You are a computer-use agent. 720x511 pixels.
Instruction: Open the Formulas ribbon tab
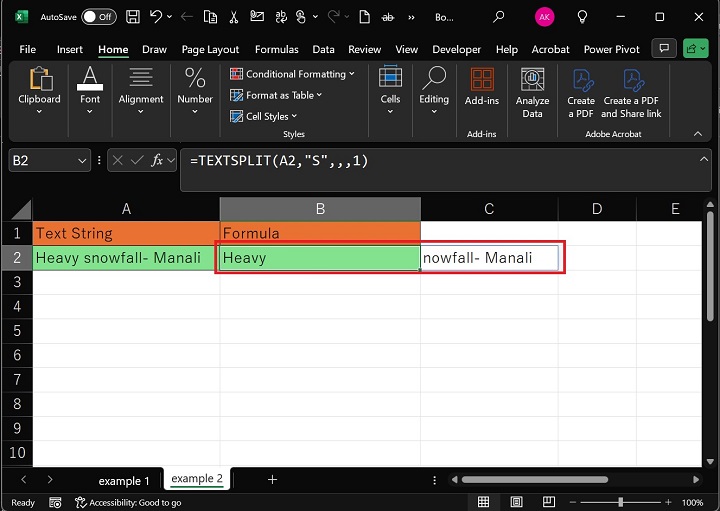click(276, 49)
